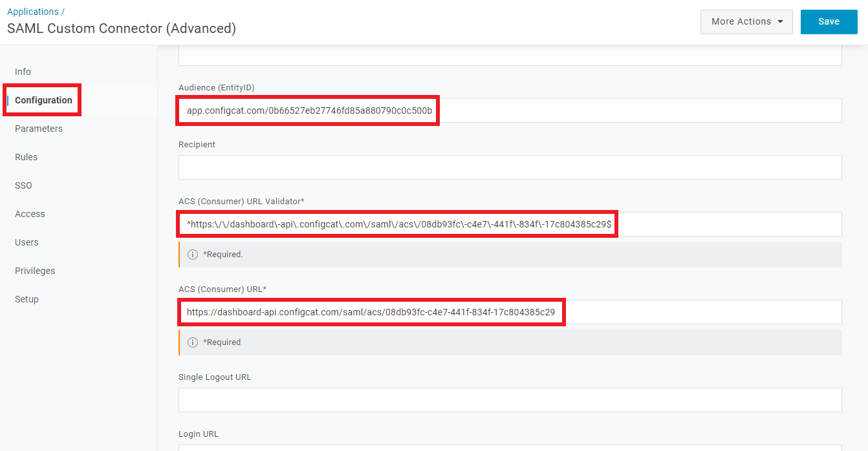Click the Save button
The width and height of the screenshot is (868, 451).
click(829, 21)
